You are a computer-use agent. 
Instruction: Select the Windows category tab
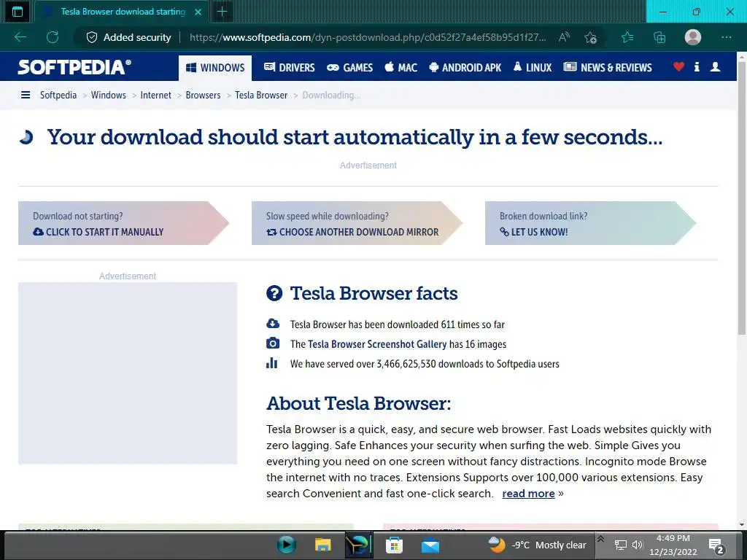click(x=215, y=68)
